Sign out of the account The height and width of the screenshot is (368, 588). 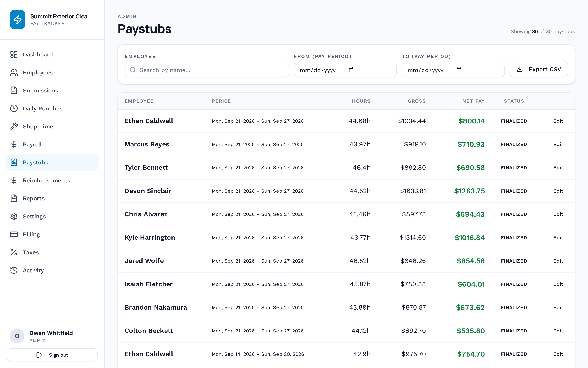52,355
